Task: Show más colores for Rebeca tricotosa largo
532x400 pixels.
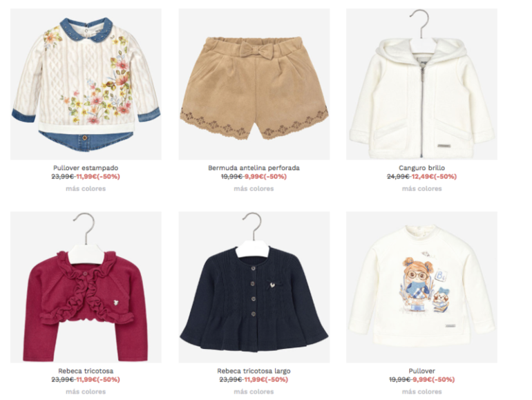Action: pyautogui.click(x=254, y=392)
